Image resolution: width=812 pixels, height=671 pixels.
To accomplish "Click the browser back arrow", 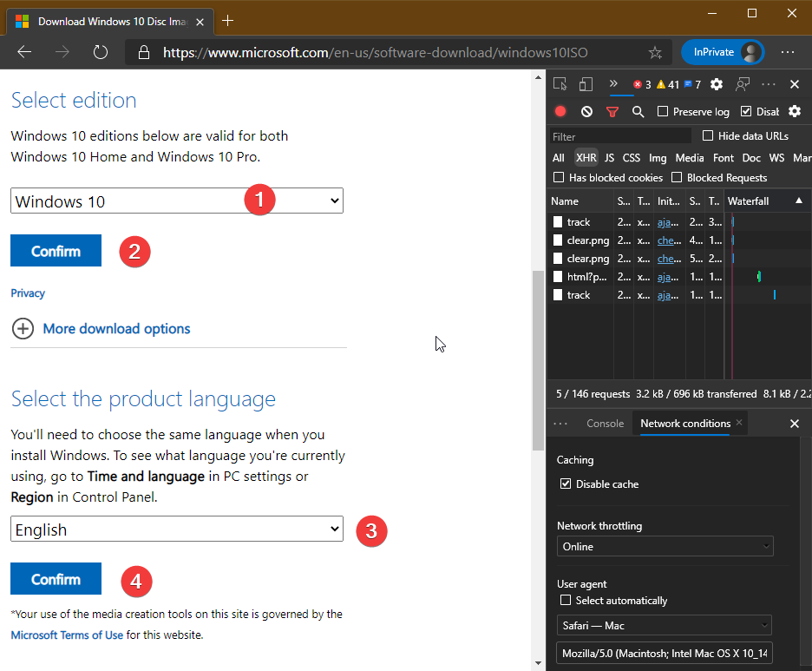I will 24,52.
